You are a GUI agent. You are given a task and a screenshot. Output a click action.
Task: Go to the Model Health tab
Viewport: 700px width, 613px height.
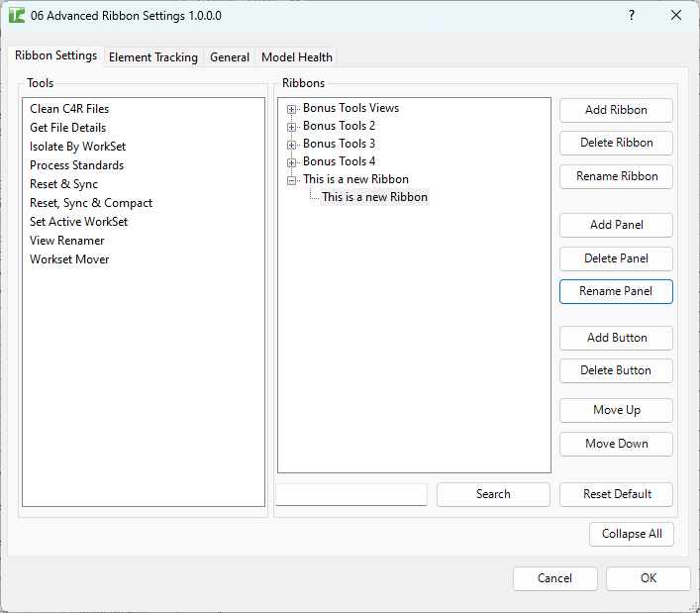click(x=297, y=57)
